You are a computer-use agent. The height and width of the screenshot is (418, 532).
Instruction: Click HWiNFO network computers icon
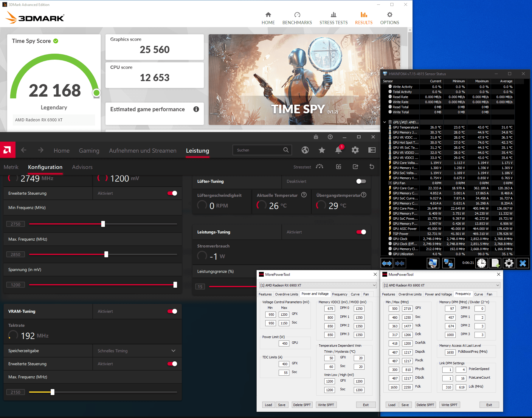coord(448,263)
